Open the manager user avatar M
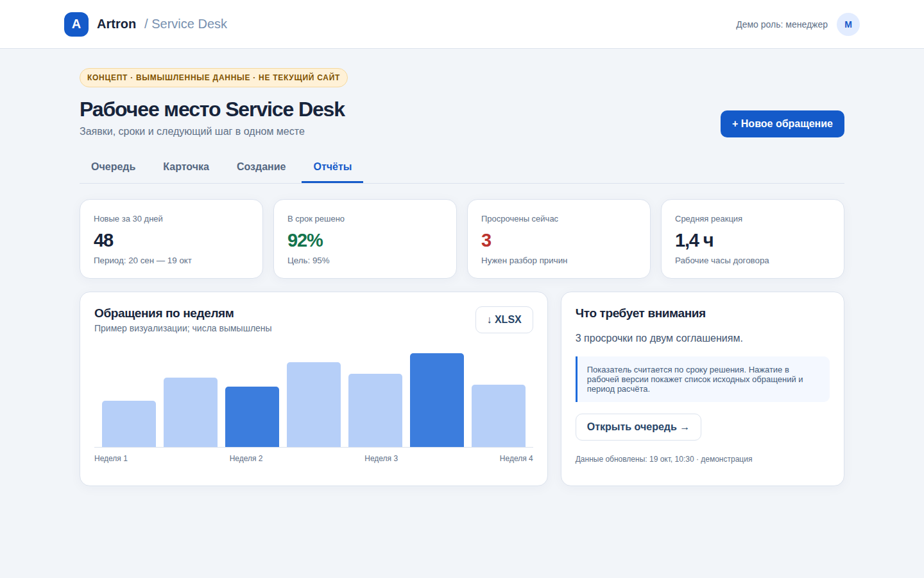 pos(848,24)
